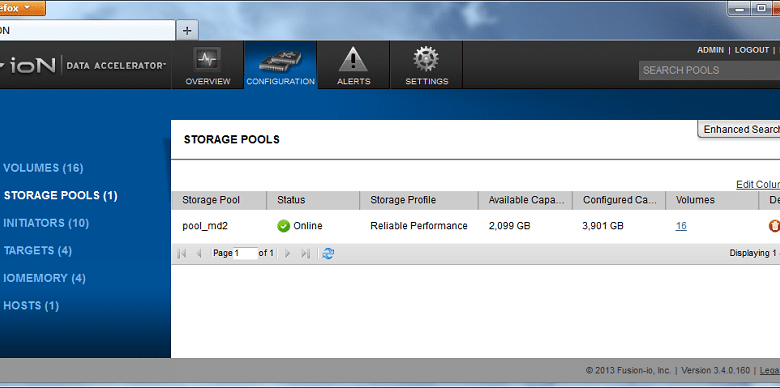The image size is (780, 388).
Task: Sort by Volumes column header
Action: 712,200
